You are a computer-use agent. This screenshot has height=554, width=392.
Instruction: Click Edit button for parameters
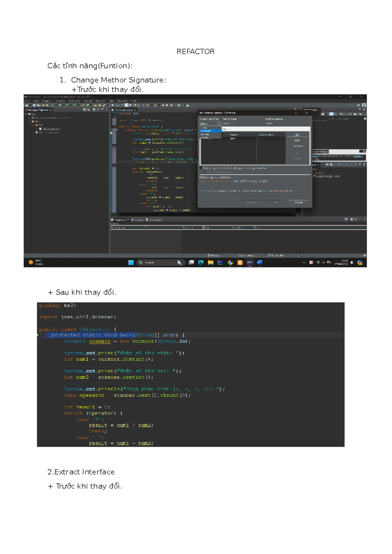coord(298,140)
